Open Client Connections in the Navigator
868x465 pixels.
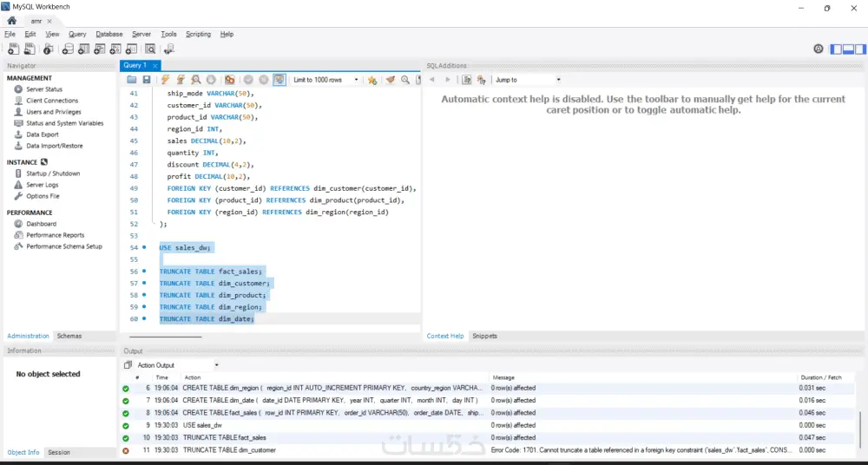coord(52,101)
